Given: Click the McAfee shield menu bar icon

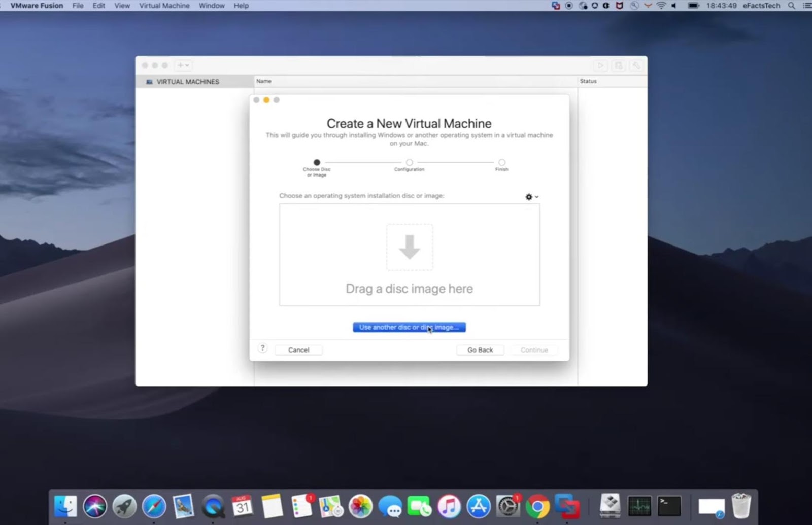Looking at the screenshot, I should tap(619, 6).
